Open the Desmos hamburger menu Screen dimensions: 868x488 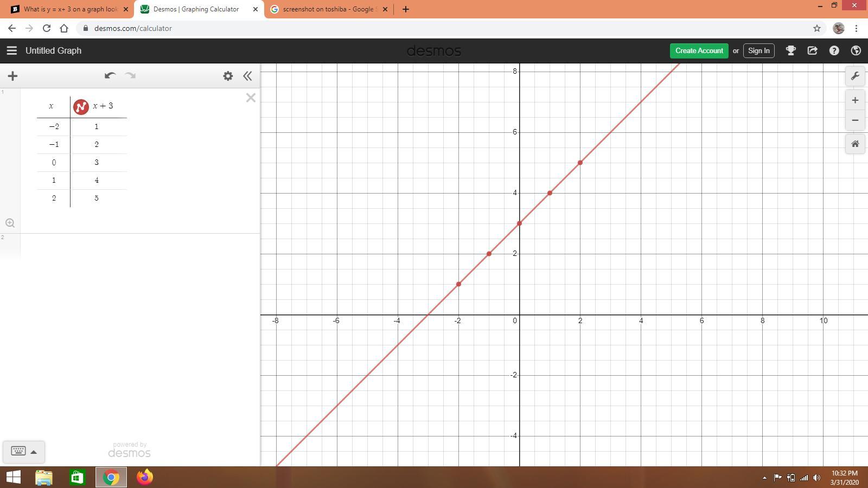[x=11, y=50]
